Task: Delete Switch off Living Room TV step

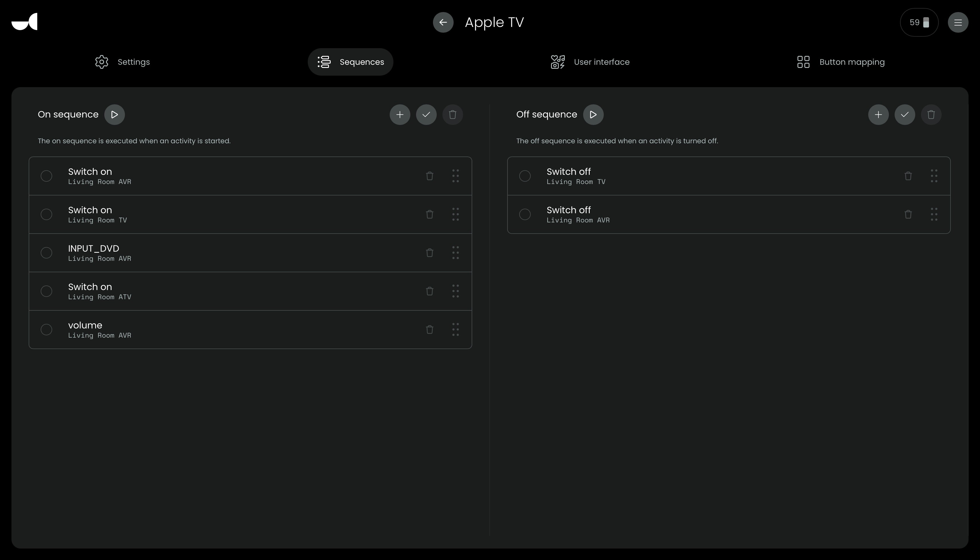Action: click(x=908, y=176)
